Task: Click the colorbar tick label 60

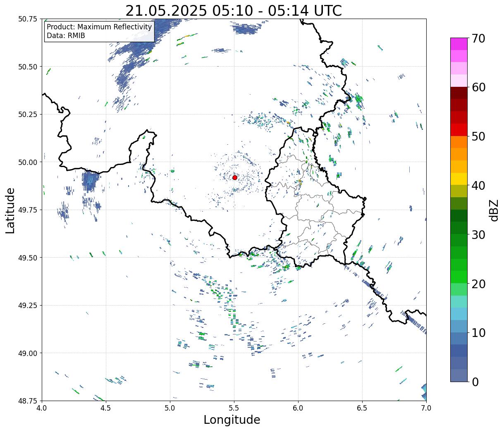Action: click(478, 87)
